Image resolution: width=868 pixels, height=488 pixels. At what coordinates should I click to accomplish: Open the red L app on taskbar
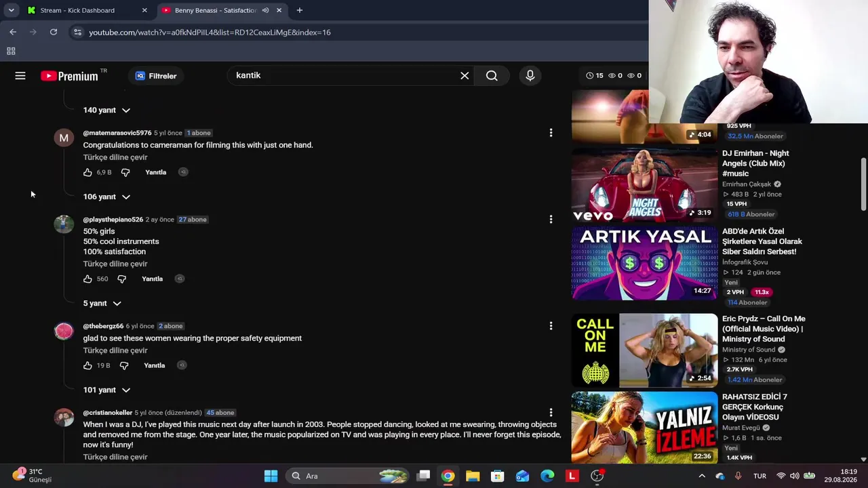[572, 476]
